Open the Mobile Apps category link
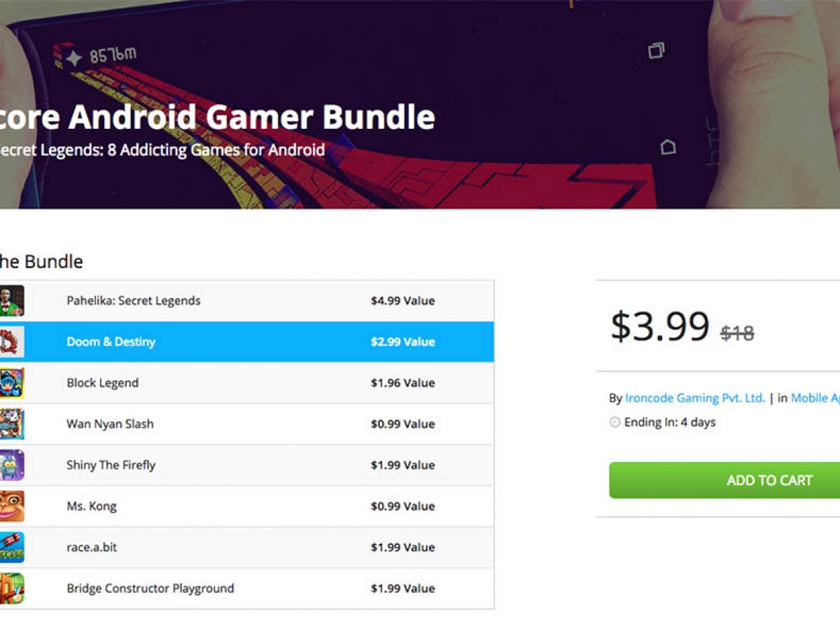Viewport: 840px width, 630px height. 815,398
